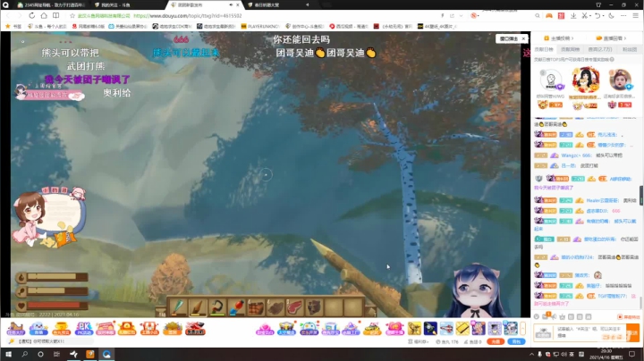
Task: Open the 主播投稿 link in sidebar
Action: click(x=559, y=38)
